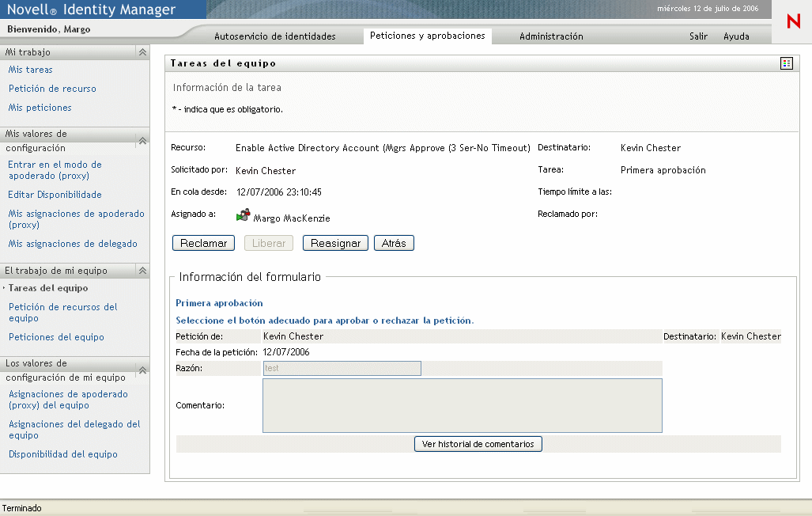Click the Reclamar button
Viewport: 812px width, 516px height.
click(x=203, y=243)
